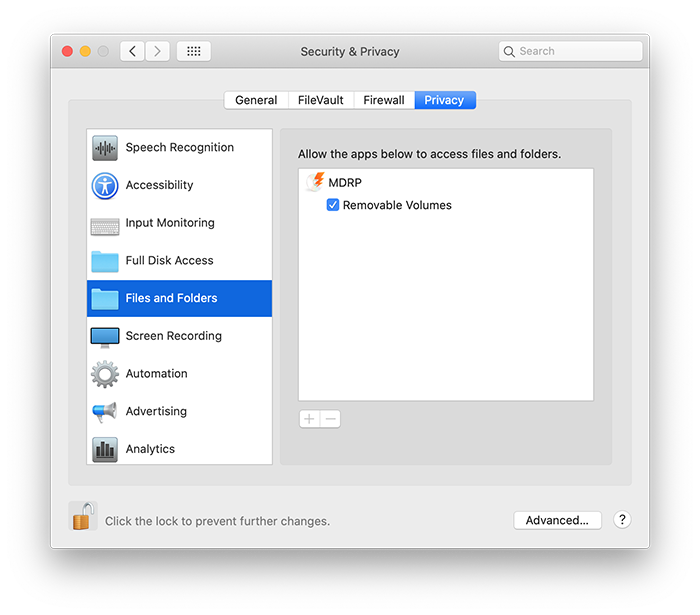Click in the Search input field
Image resolution: width=700 pixels, height=615 pixels.
(571, 51)
